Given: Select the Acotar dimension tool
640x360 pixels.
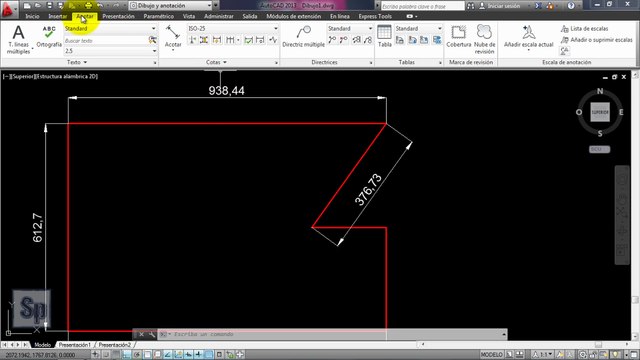Looking at the screenshot, I should (x=173, y=37).
